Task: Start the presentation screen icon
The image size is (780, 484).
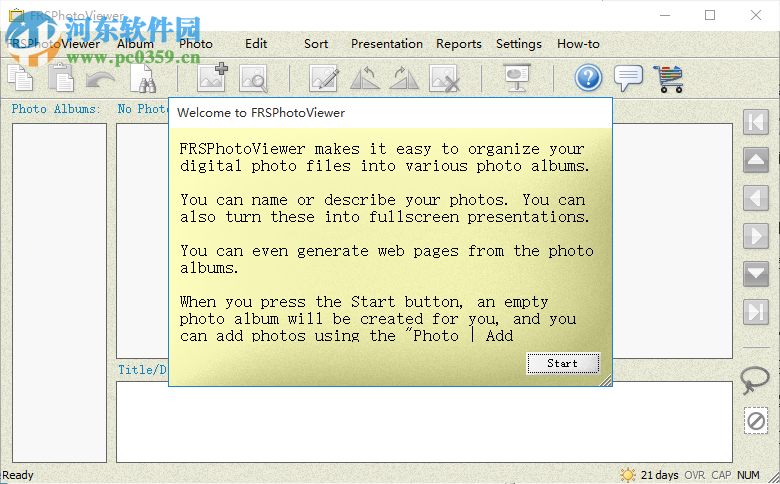Action: [517, 78]
